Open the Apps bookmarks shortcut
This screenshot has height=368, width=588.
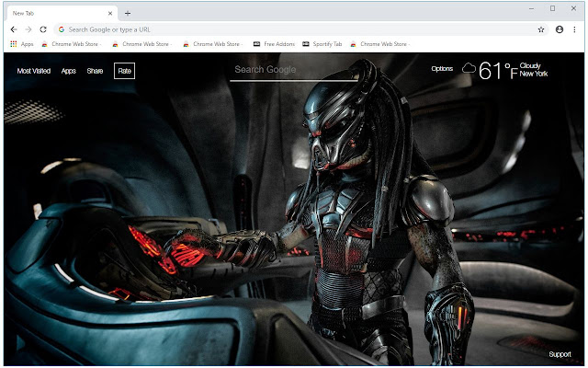[x=22, y=44]
